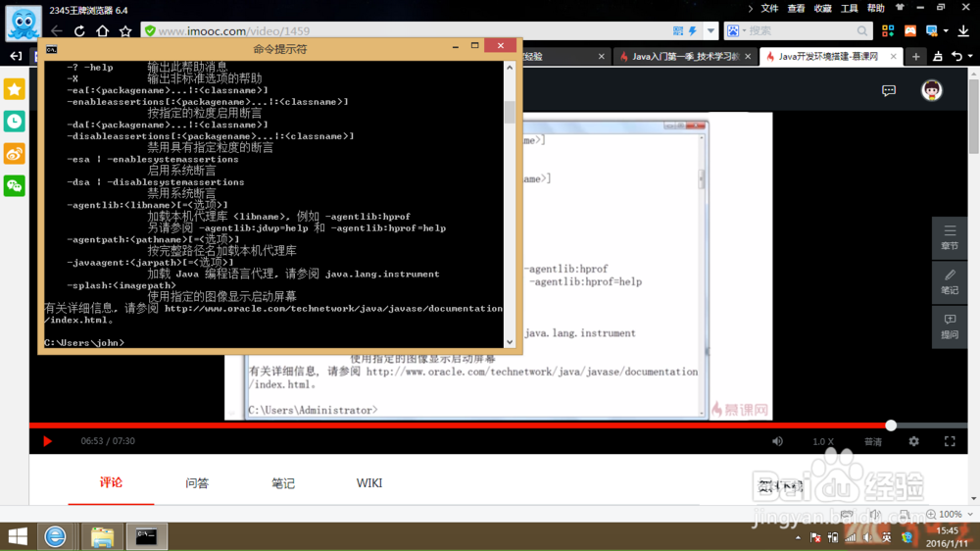Open the colorful app grid icon
Screen dimensions: 980x551
888,30
